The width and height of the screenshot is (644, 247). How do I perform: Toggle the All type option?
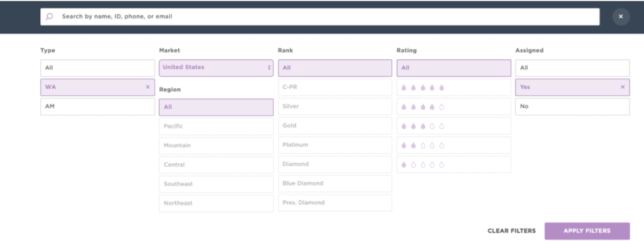(x=97, y=68)
